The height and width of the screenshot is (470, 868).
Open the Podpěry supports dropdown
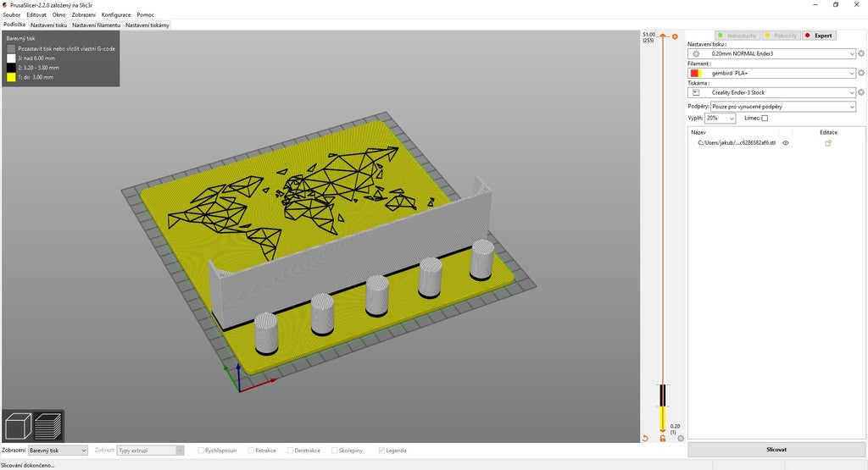tap(783, 107)
